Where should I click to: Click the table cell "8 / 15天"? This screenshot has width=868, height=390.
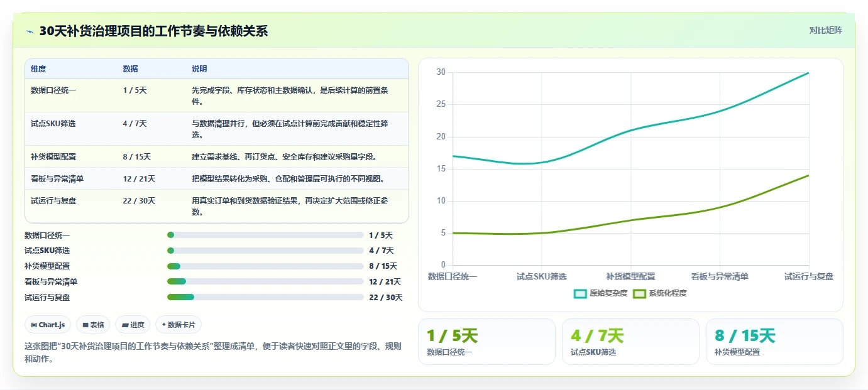pyautogui.click(x=136, y=157)
